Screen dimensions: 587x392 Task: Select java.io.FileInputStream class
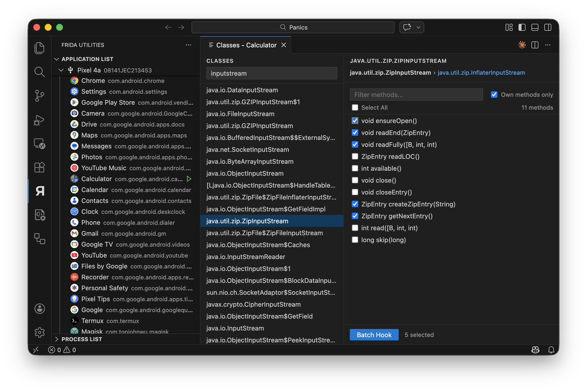point(272,114)
